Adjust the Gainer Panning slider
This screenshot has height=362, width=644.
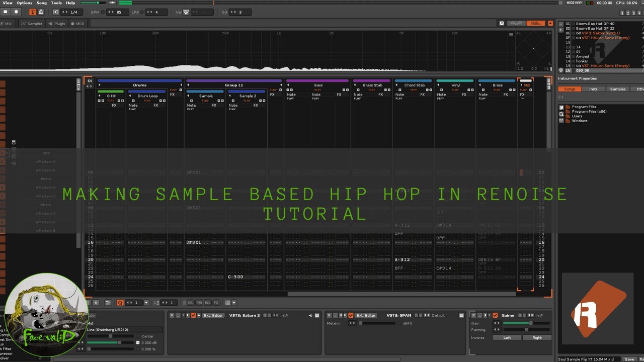point(527,330)
